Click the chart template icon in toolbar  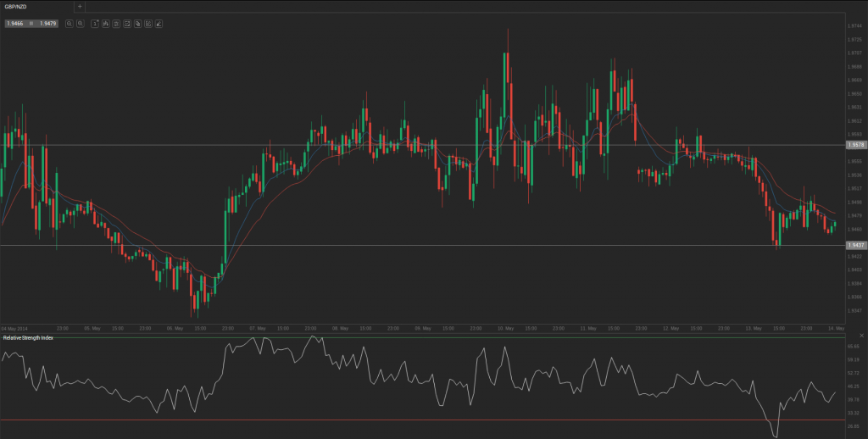127,24
